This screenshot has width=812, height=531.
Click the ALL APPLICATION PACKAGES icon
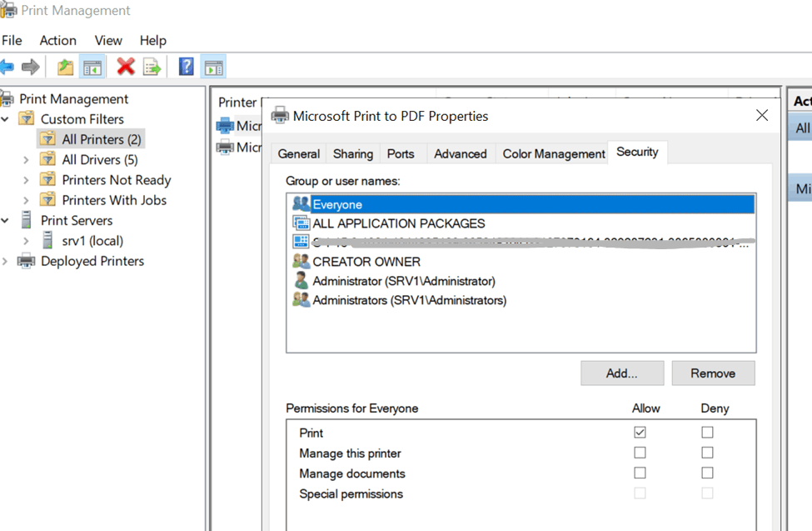point(301,223)
